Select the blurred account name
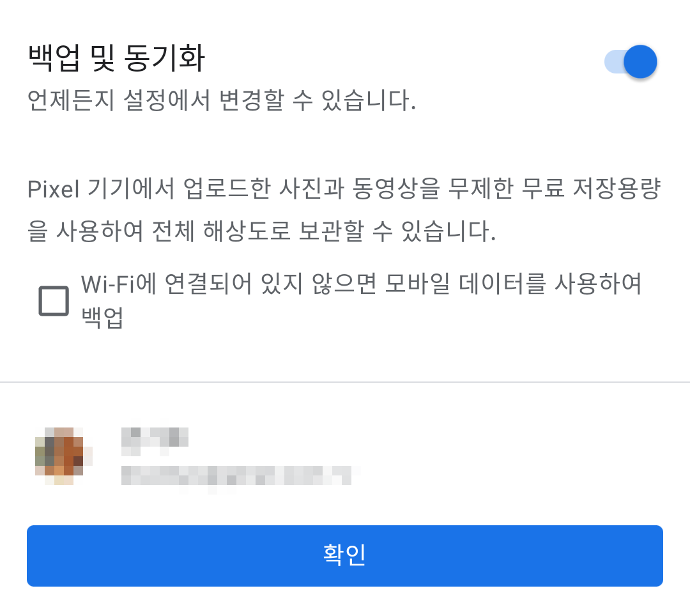The height and width of the screenshot is (616, 690). [155, 442]
